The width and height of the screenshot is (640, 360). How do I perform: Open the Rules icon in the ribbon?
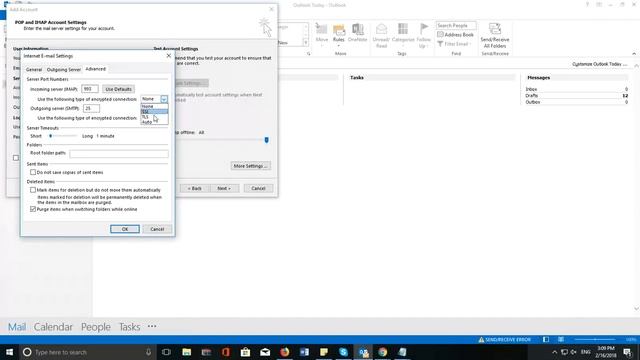[339, 33]
